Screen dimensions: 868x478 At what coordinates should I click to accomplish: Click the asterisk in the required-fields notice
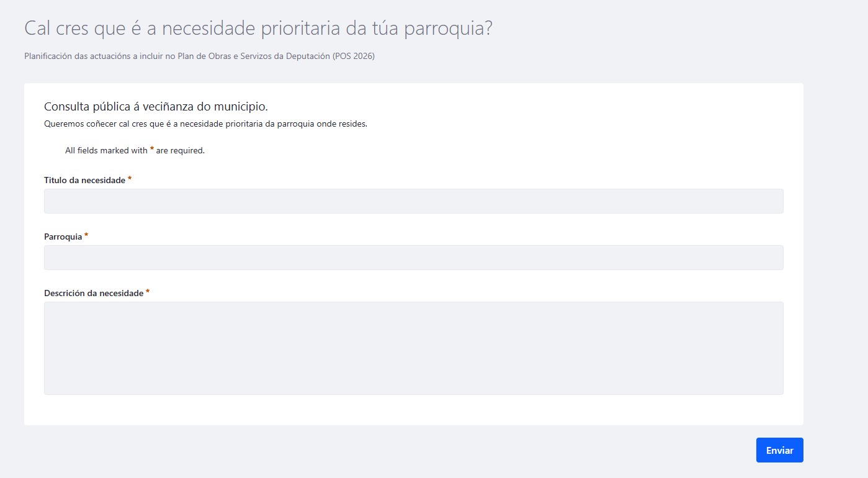click(x=152, y=150)
